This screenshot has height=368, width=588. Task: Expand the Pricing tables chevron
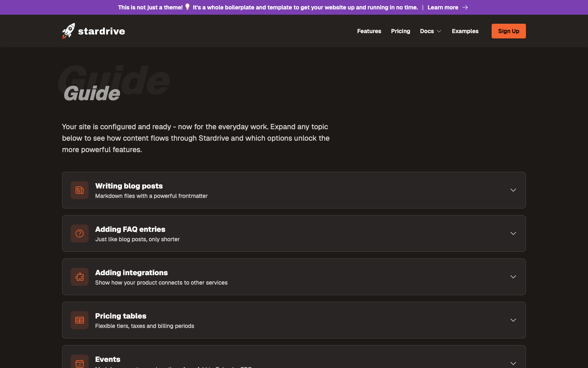tap(513, 320)
